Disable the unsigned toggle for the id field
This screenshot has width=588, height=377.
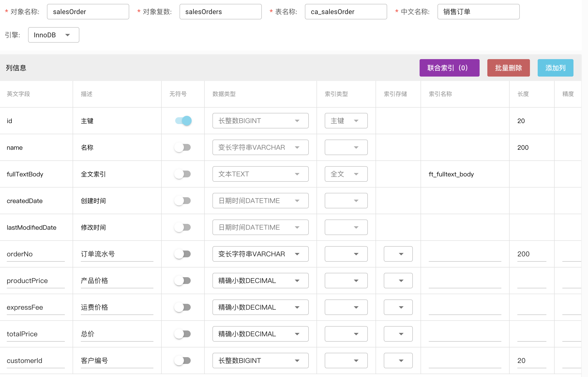[x=182, y=121]
